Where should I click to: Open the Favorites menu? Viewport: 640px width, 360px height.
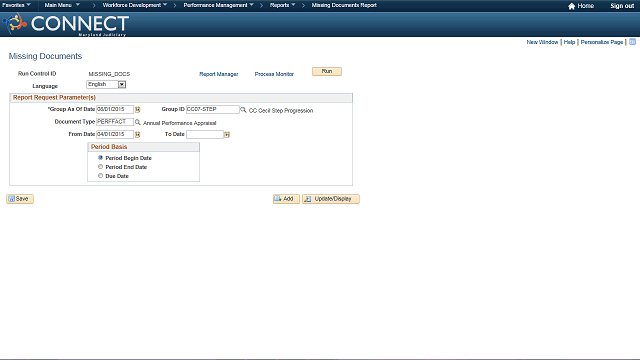[16, 5]
